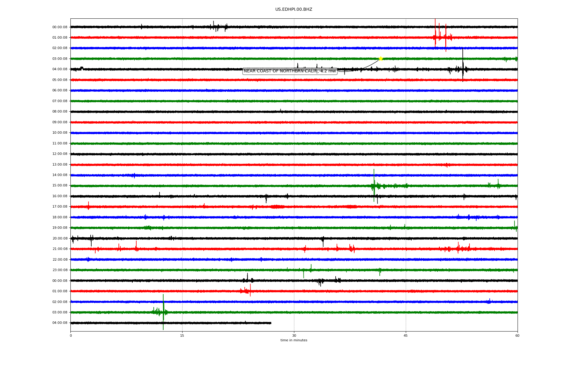Click the 07:00:08 trace label
The width and height of the screenshot is (588, 368).
(60, 101)
